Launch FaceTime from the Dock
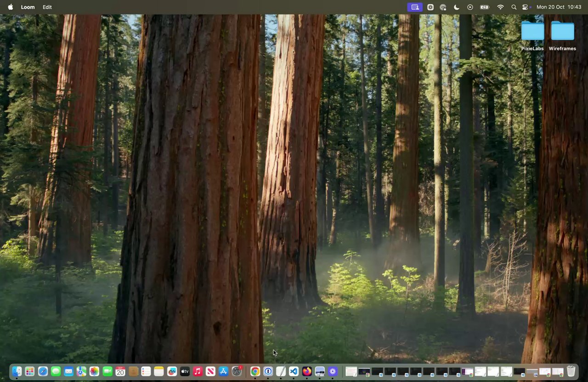The width and height of the screenshot is (588, 382). 107,371
